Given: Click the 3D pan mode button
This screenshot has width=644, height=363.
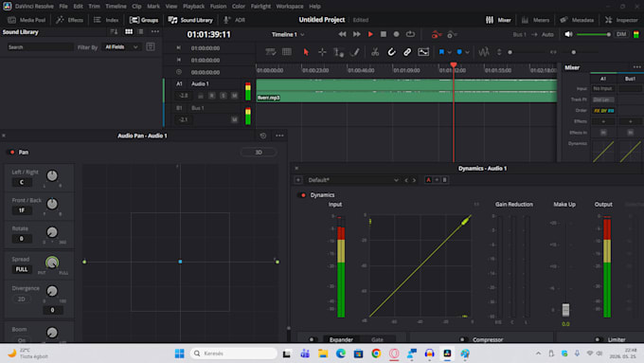Looking at the screenshot, I should (259, 152).
